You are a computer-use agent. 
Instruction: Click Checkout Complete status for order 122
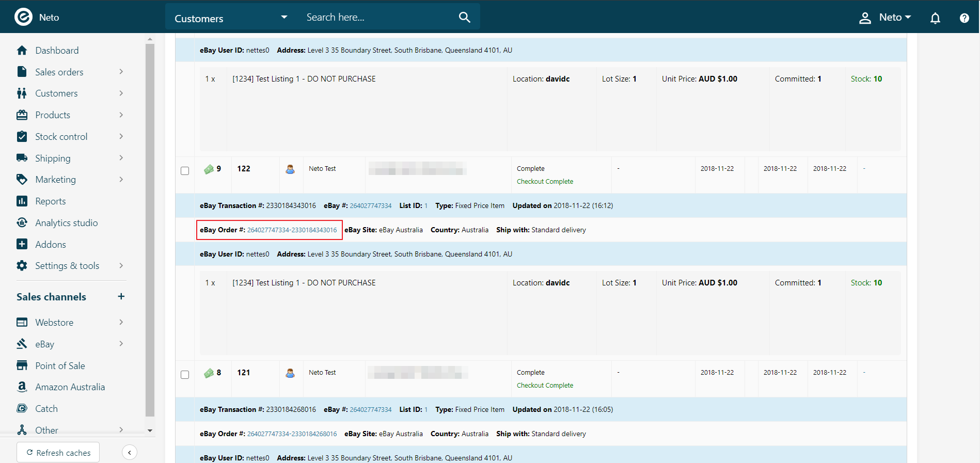click(x=545, y=182)
